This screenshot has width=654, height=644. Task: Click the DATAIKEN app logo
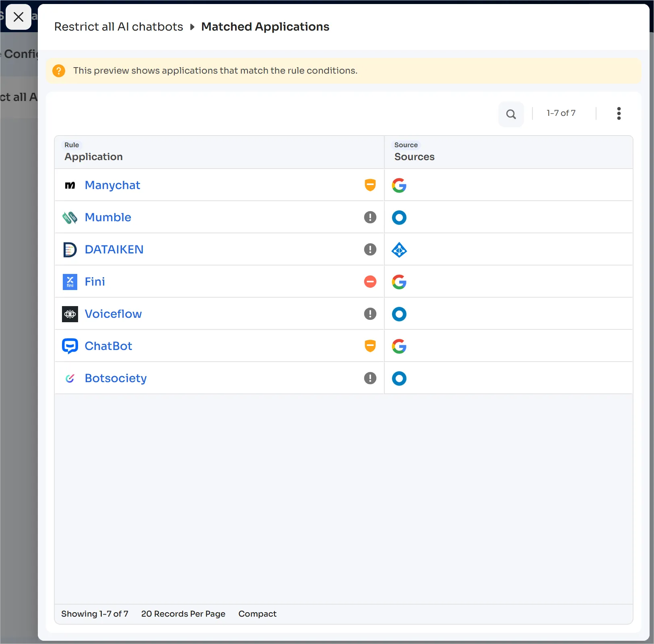[x=70, y=249]
